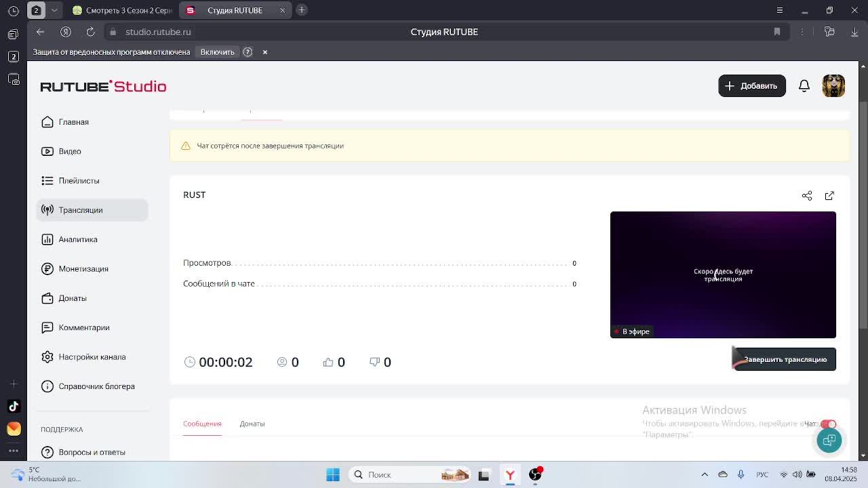Open the weather widget
The width and height of the screenshot is (868, 488).
[46, 474]
